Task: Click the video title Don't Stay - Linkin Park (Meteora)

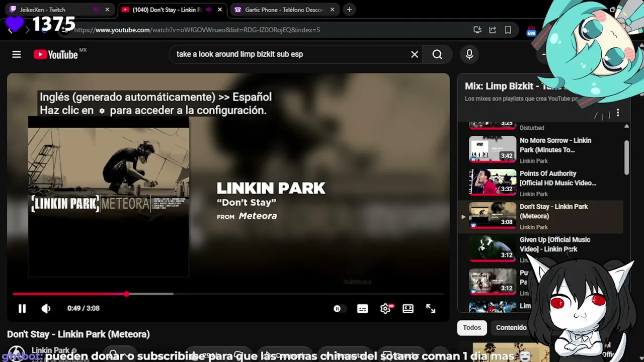Action: 78,334
